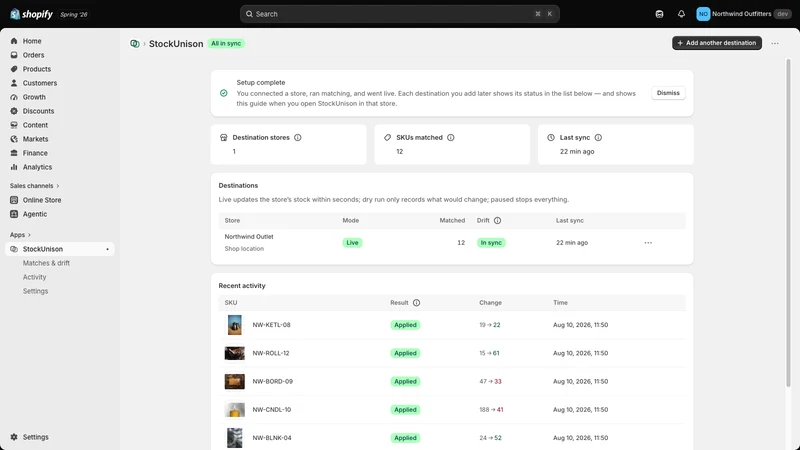The height and width of the screenshot is (450, 800).
Task: Click the NW-BLNK-04 SKU text
Action: 272,438
